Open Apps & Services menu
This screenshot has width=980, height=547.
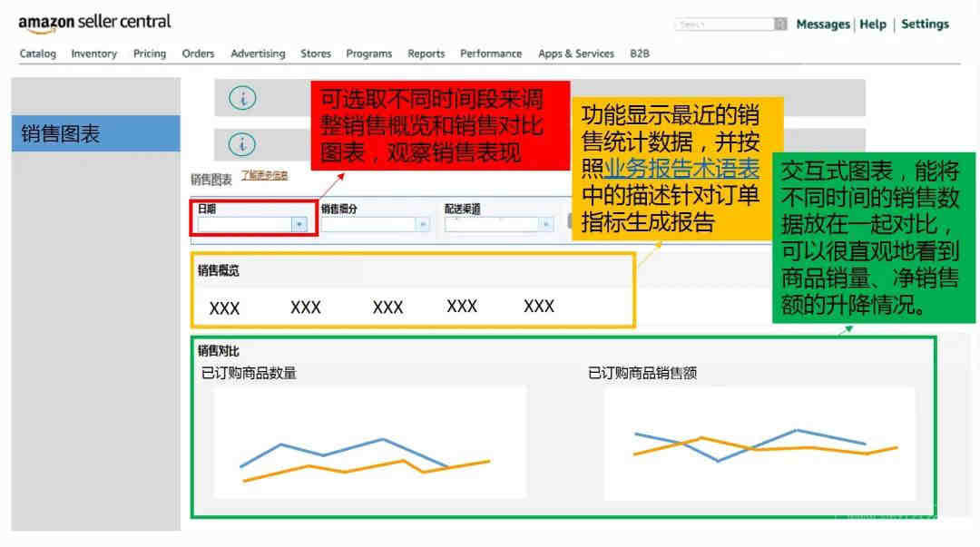(575, 54)
